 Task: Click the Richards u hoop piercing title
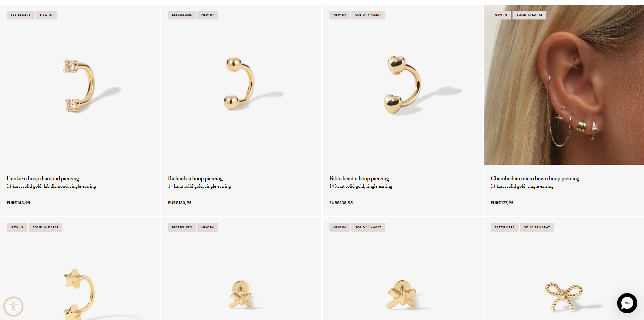pos(195,178)
